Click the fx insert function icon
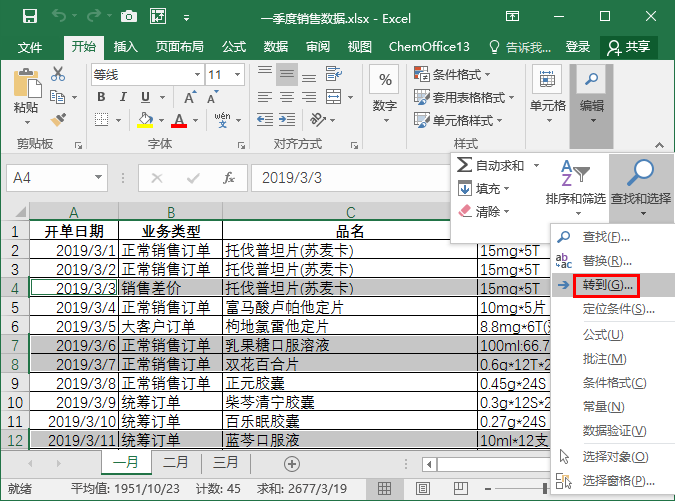The width and height of the screenshot is (675, 501). (x=229, y=178)
